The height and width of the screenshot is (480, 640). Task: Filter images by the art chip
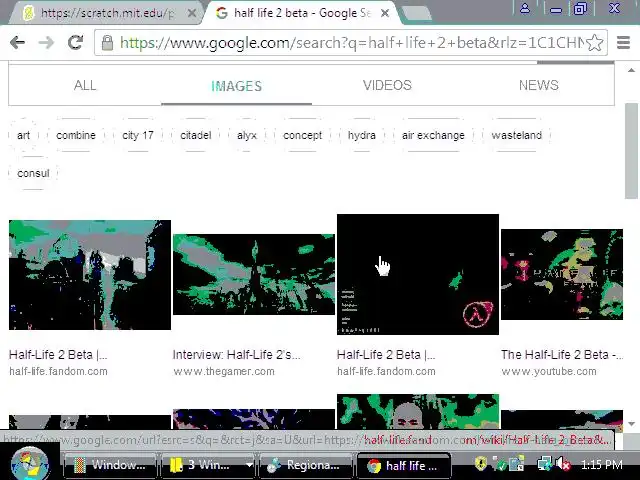pos(23,135)
